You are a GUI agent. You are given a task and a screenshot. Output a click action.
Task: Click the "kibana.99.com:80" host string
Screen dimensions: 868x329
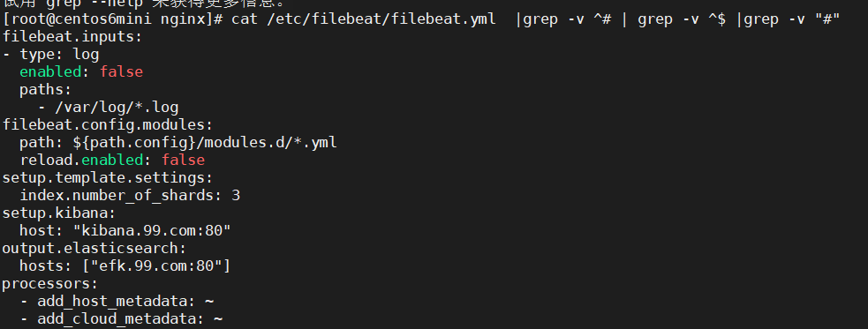click(x=152, y=231)
